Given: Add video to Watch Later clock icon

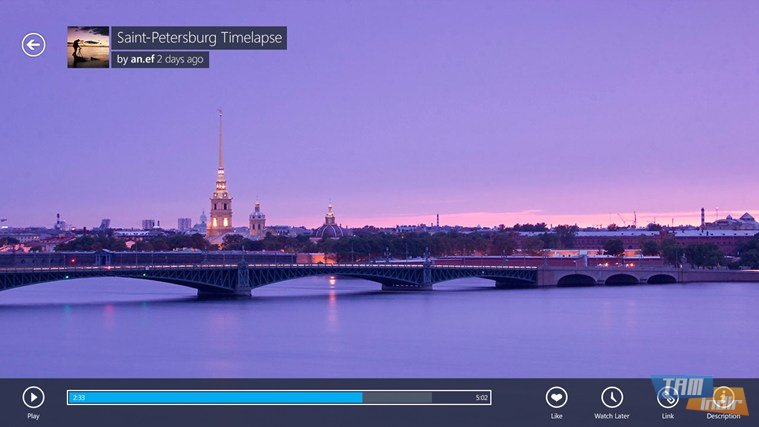Looking at the screenshot, I should click(612, 397).
